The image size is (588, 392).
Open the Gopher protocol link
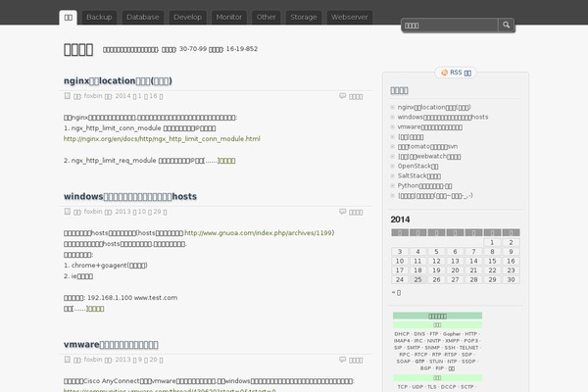[x=452, y=334]
